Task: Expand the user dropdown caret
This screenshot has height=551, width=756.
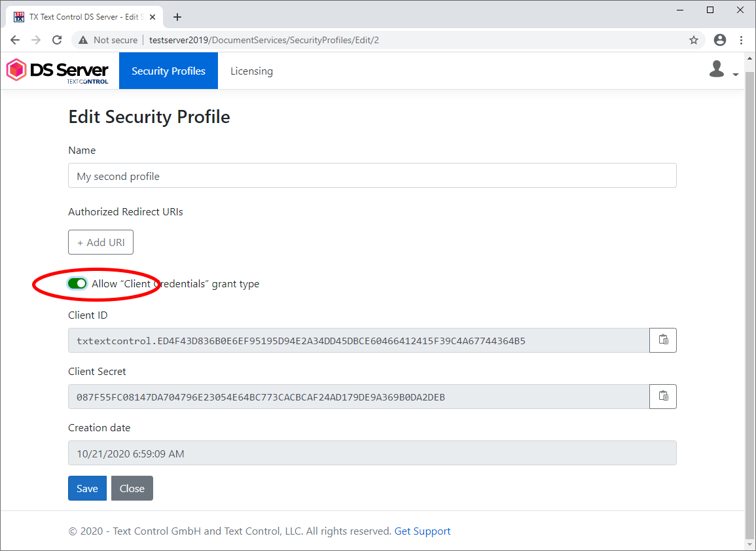Action: 734,74
